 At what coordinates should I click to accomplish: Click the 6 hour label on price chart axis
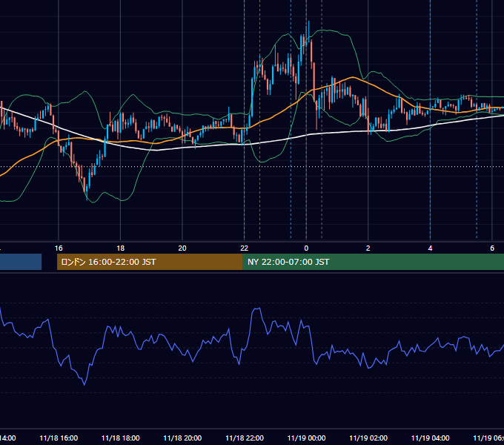tap(492, 248)
